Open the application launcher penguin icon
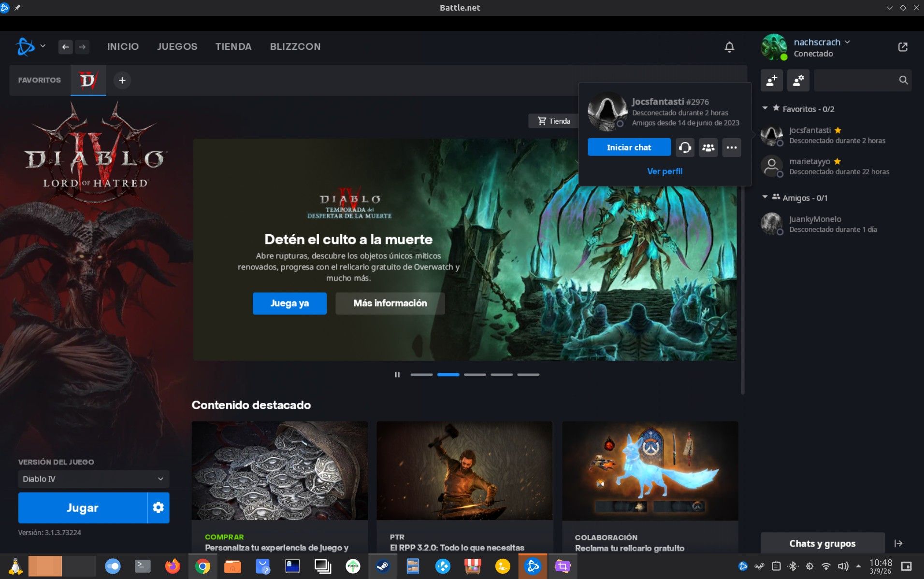 pyautogui.click(x=15, y=566)
